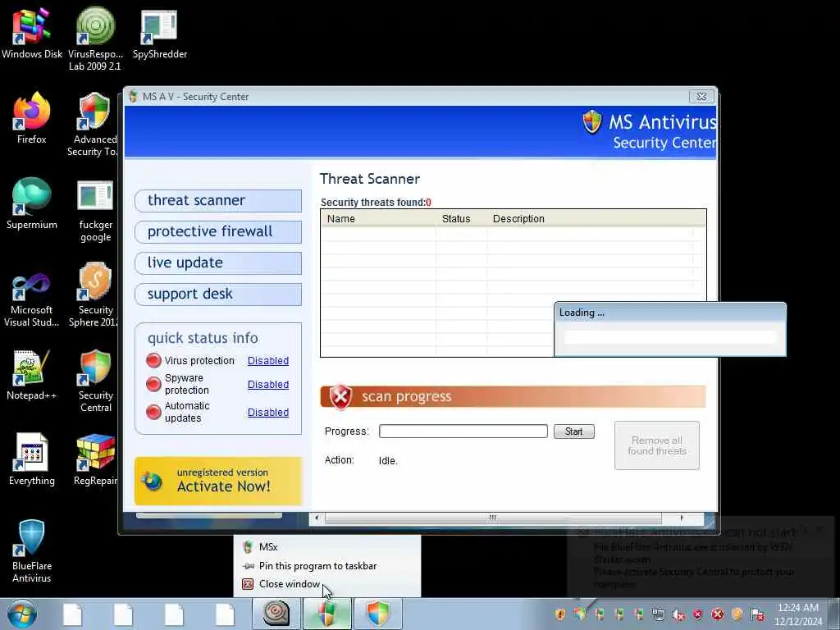Choose Pin this program to taskbar
The height and width of the screenshot is (630, 840).
[327, 566]
